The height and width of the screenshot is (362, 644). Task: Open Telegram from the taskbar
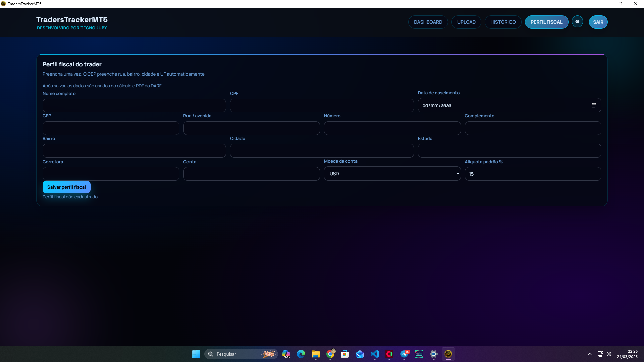pyautogui.click(x=404, y=354)
